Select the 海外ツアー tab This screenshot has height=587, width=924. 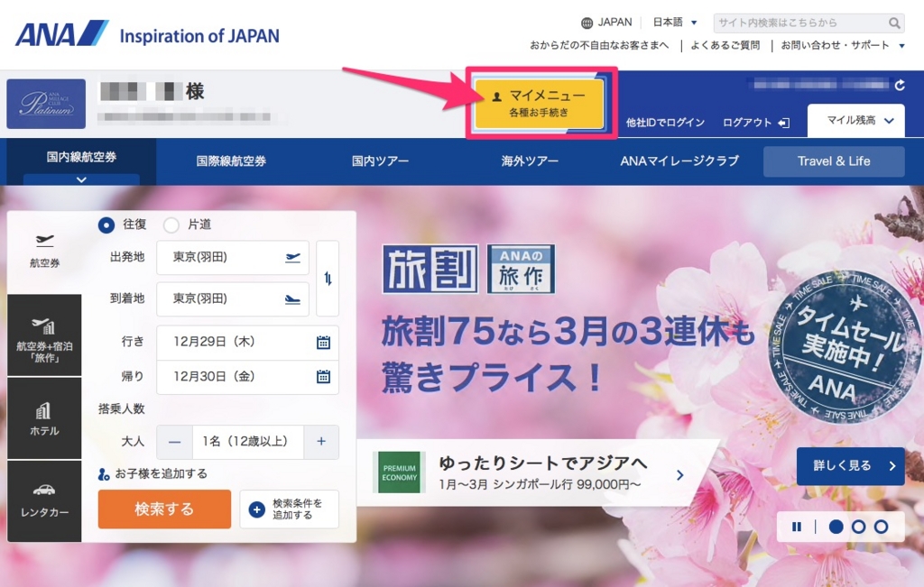pyautogui.click(x=530, y=161)
